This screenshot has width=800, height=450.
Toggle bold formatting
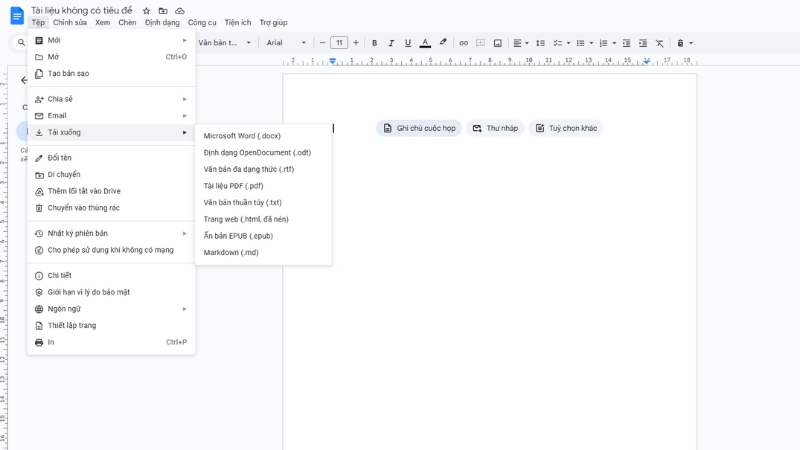[x=374, y=43]
